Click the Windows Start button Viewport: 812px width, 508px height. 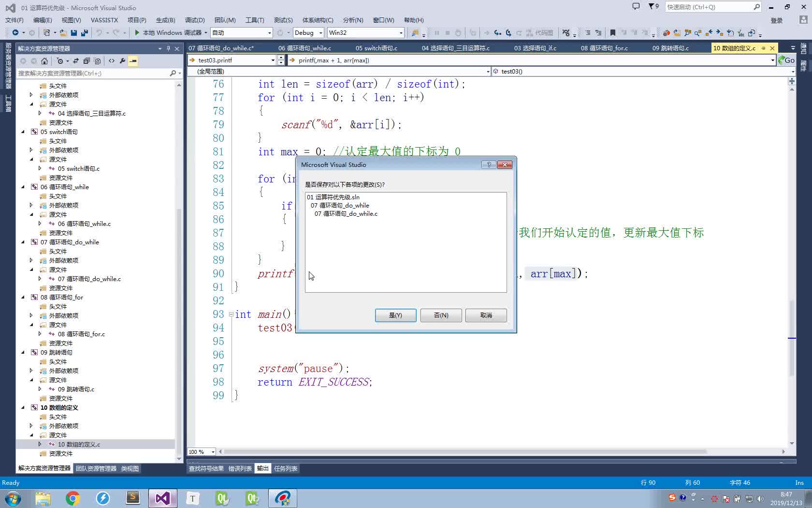pyautogui.click(x=13, y=498)
